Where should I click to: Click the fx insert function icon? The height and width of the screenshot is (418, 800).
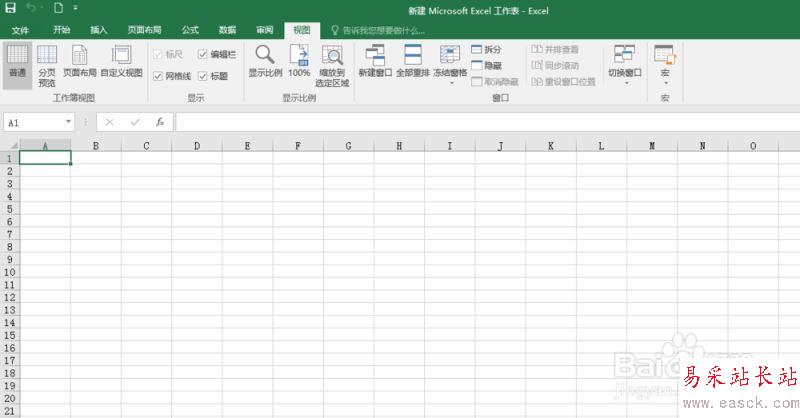pos(160,122)
